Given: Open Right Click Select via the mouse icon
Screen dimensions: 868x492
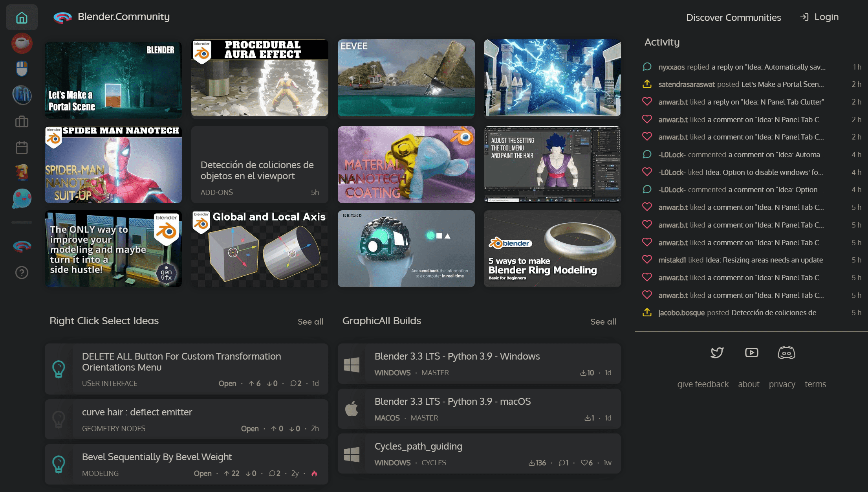Looking at the screenshot, I should click(22, 68).
